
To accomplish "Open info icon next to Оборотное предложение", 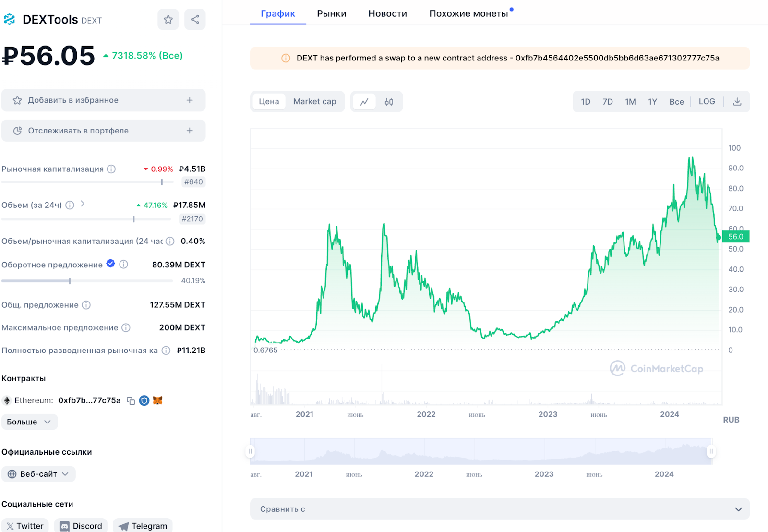I will pyautogui.click(x=123, y=265).
